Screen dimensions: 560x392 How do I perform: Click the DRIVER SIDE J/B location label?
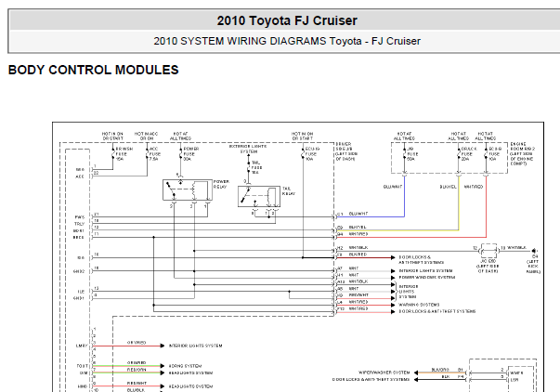[x=346, y=151]
